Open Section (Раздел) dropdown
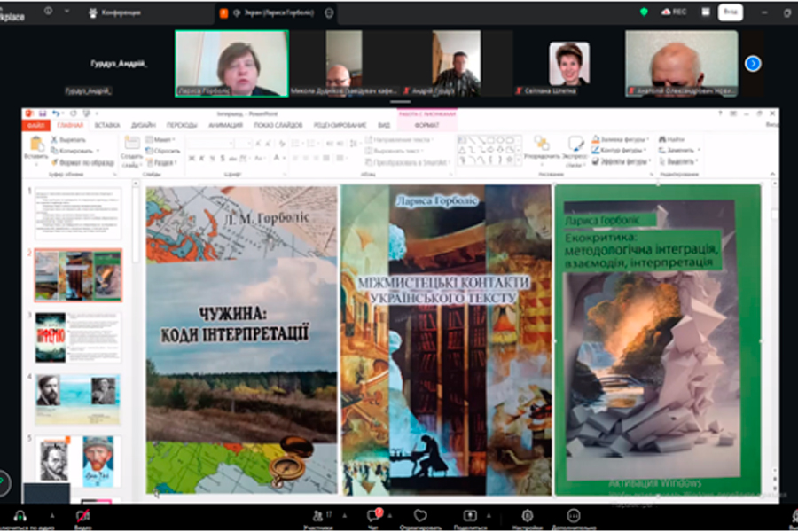The height and width of the screenshot is (532, 798). coord(161,162)
